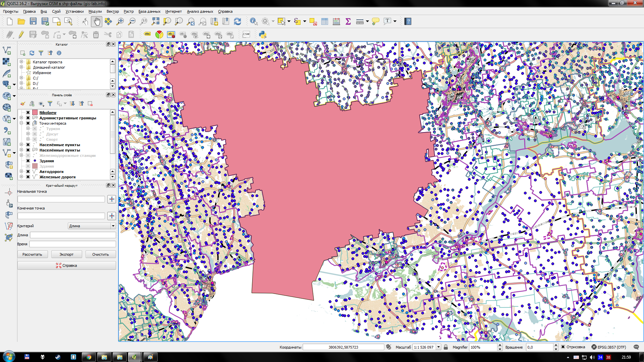
Task: Open the Модули menu
Action: tap(95, 11)
